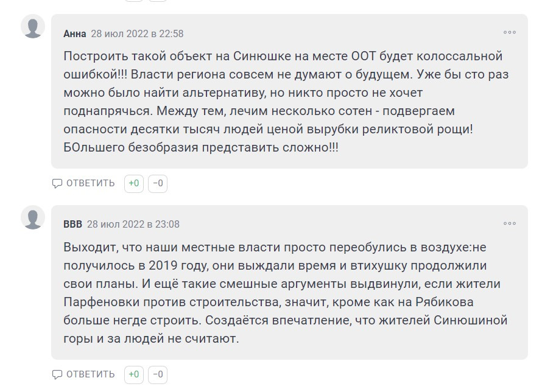Click speech bubble icon under BBB's comment

point(57,374)
